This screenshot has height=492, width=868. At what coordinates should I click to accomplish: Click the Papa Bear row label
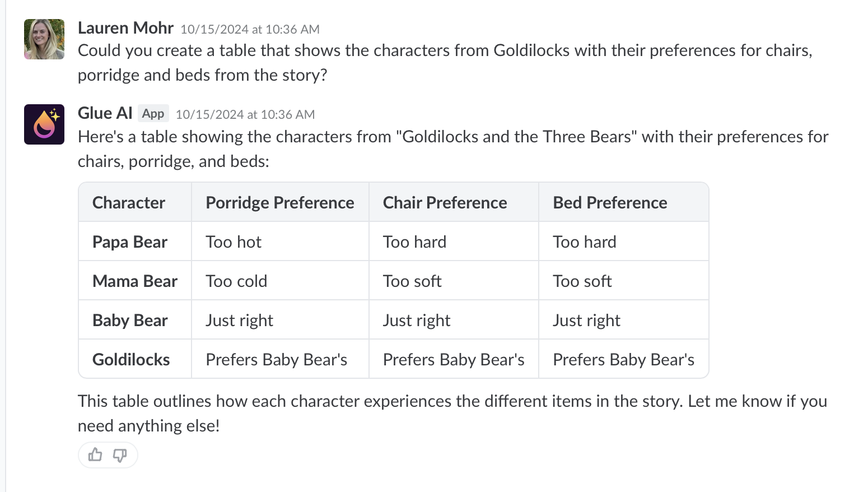click(130, 242)
